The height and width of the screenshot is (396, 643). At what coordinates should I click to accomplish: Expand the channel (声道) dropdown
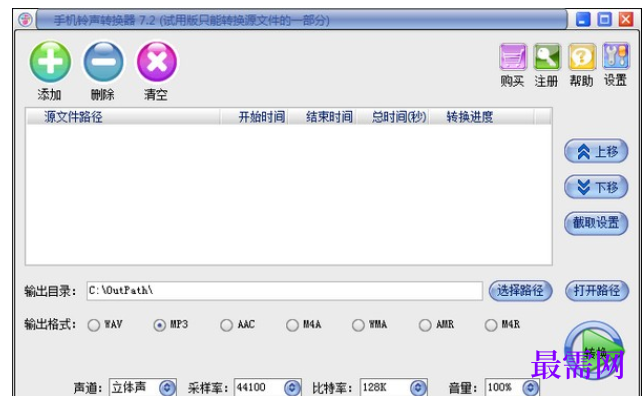[167, 387]
